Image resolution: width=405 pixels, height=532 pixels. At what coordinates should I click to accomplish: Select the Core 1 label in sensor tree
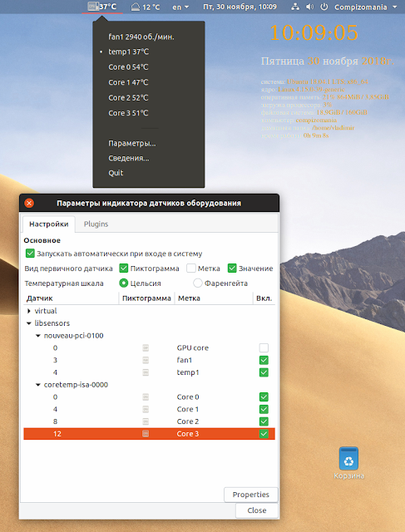pyautogui.click(x=188, y=409)
